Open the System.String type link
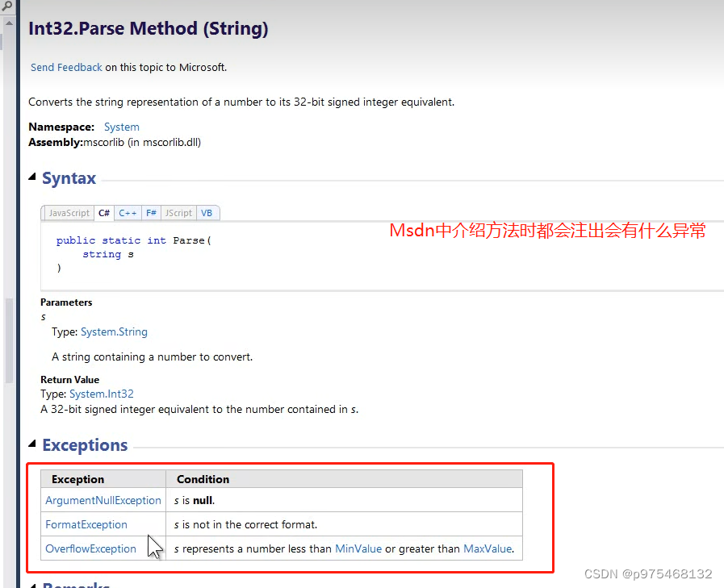Image resolution: width=724 pixels, height=588 pixels. tap(114, 332)
